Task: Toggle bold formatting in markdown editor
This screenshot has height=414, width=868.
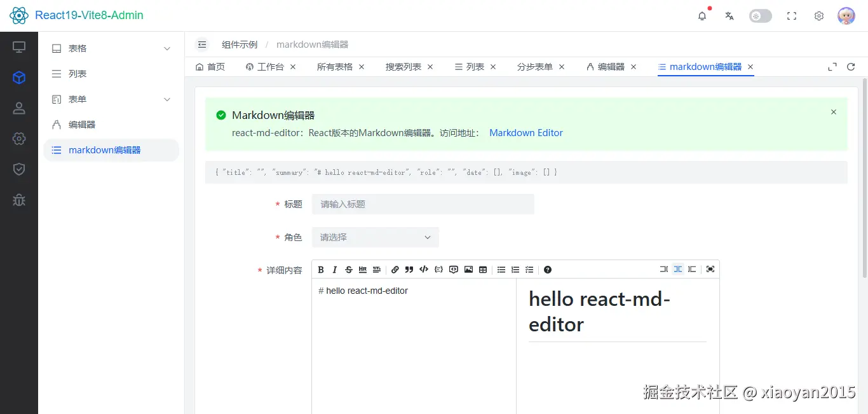Action: coord(321,270)
